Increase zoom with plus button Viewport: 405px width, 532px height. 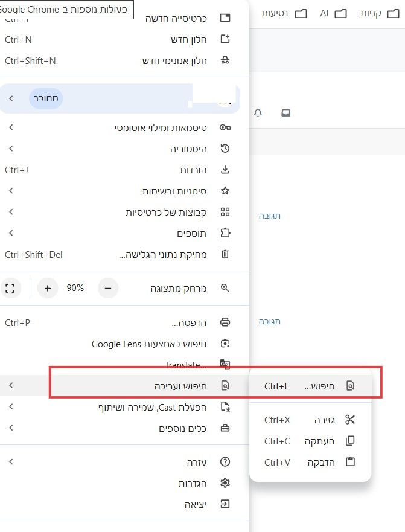(x=48, y=288)
